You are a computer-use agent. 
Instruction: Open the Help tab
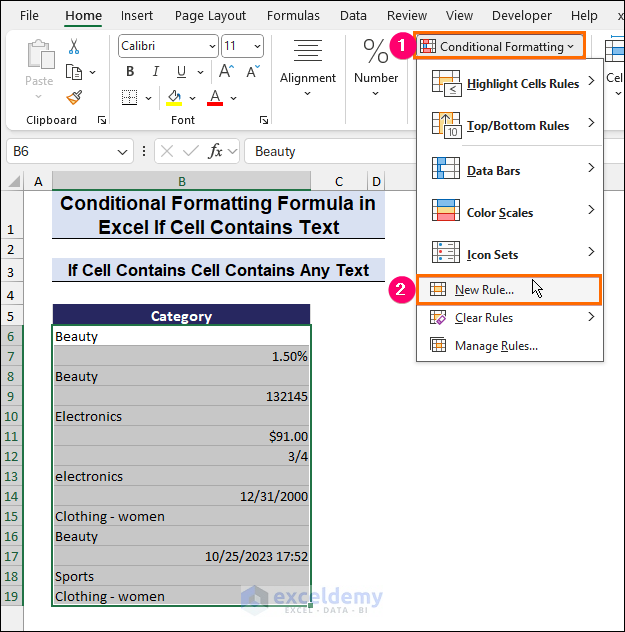(584, 16)
